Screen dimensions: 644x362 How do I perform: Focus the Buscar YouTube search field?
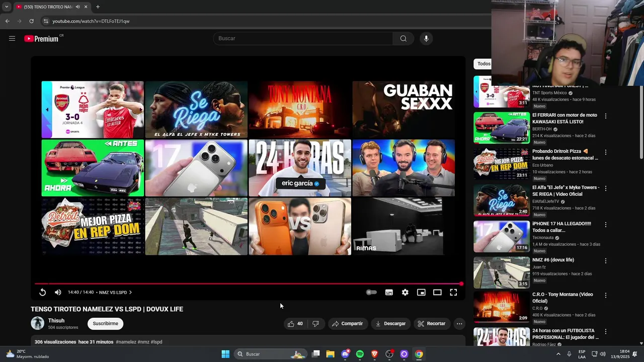tap(303, 39)
